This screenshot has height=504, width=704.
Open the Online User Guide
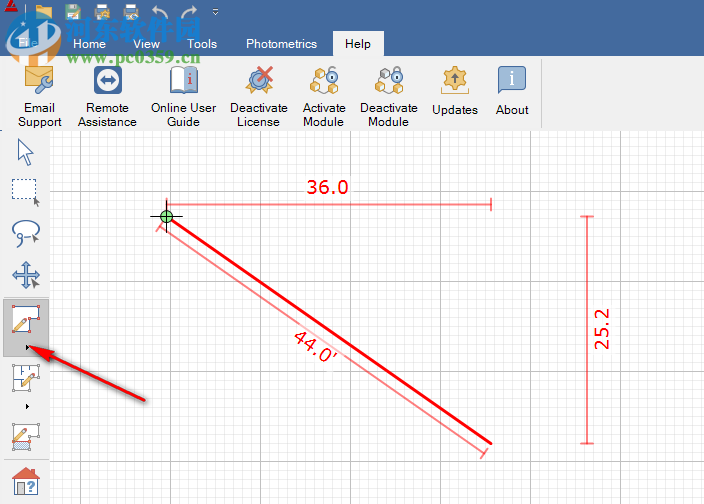pos(183,96)
